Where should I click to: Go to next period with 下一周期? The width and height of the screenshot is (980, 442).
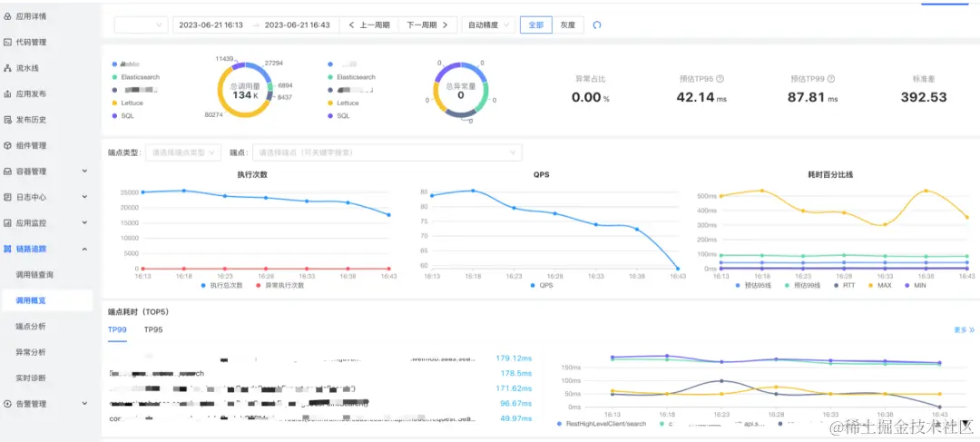point(427,25)
